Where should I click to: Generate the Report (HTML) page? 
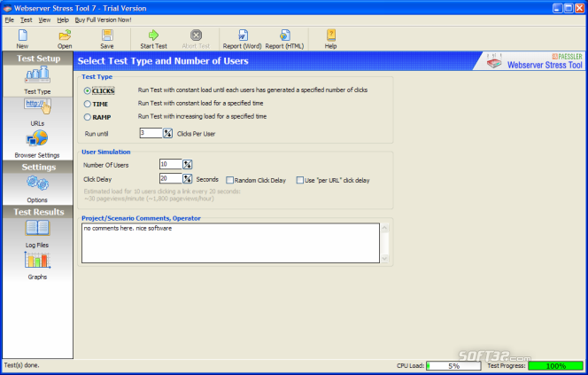[x=284, y=39]
